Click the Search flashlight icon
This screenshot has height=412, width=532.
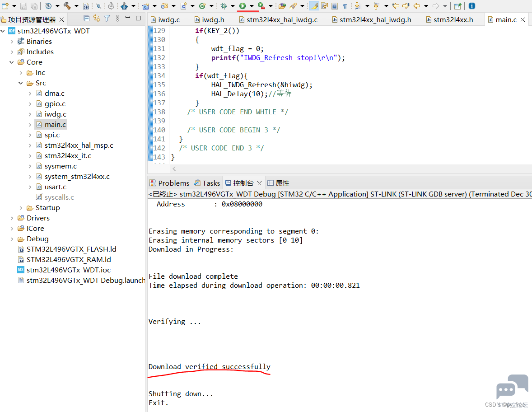[x=293, y=6]
